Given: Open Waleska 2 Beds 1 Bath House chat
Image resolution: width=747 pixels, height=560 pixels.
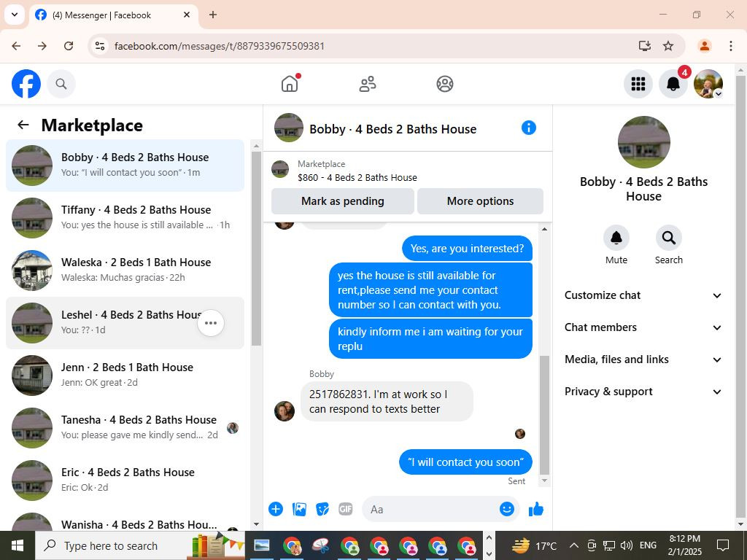Looking at the screenshot, I should tap(125, 270).
